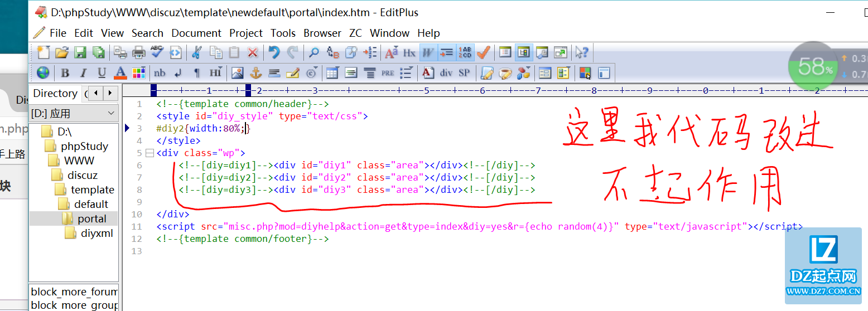Open the Replace (A to B) tool
The height and width of the screenshot is (311, 868).
[x=332, y=52]
